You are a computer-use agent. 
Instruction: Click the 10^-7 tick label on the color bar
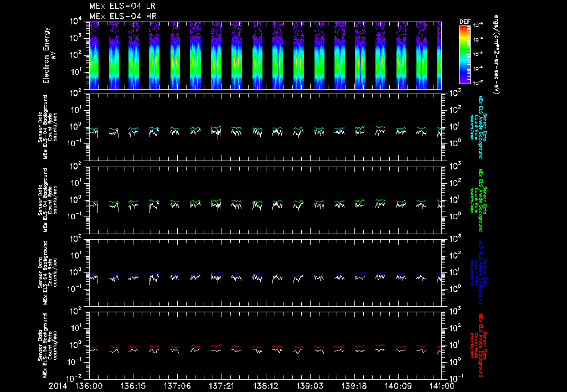point(479,83)
